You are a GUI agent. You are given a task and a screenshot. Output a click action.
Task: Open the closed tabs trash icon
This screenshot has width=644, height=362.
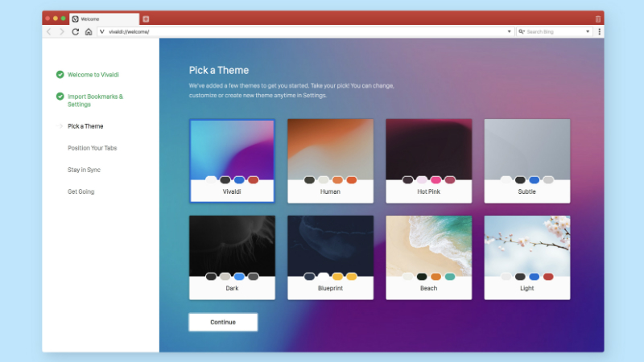pyautogui.click(x=597, y=19)
